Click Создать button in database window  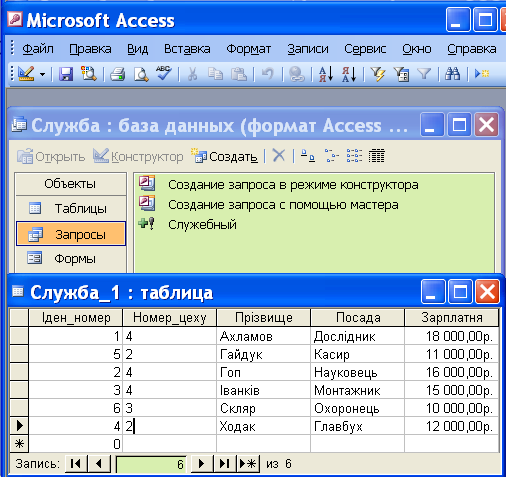tap(224, 156)
